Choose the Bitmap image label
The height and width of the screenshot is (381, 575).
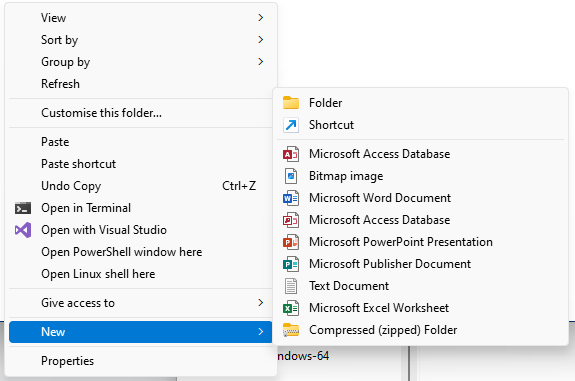point(346,176)
